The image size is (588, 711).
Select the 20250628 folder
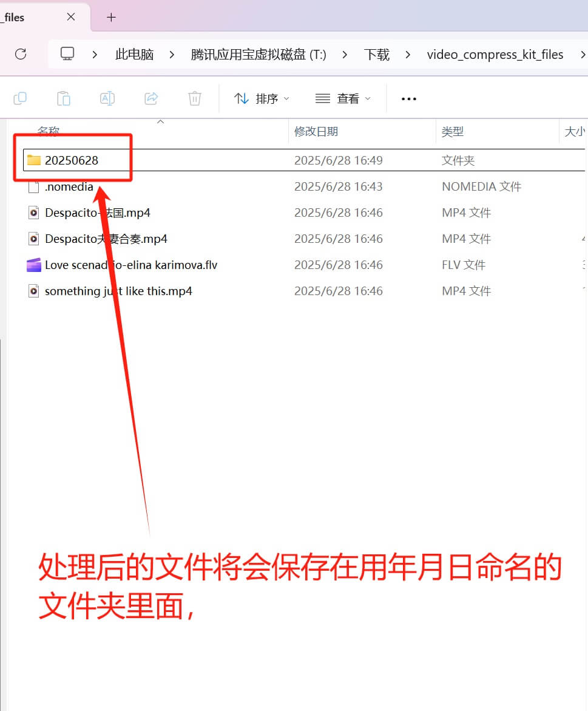point(71,160)
